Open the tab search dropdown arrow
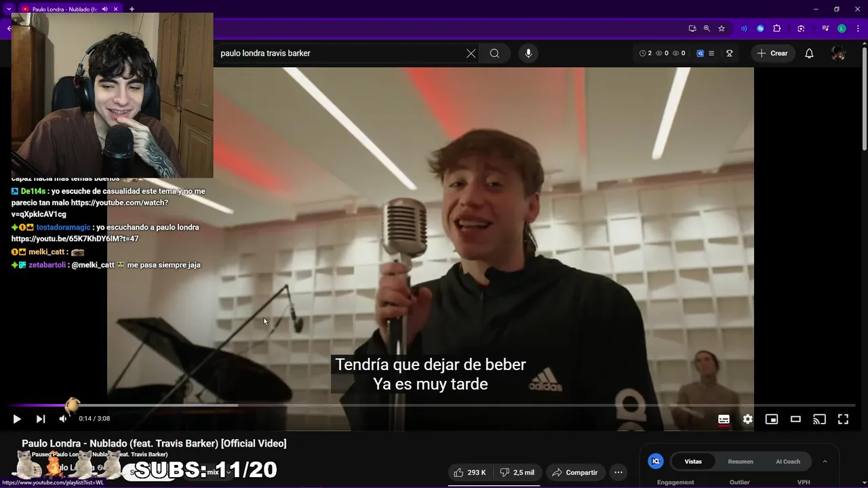Screen dimensions: 868x488 point(9,9)
